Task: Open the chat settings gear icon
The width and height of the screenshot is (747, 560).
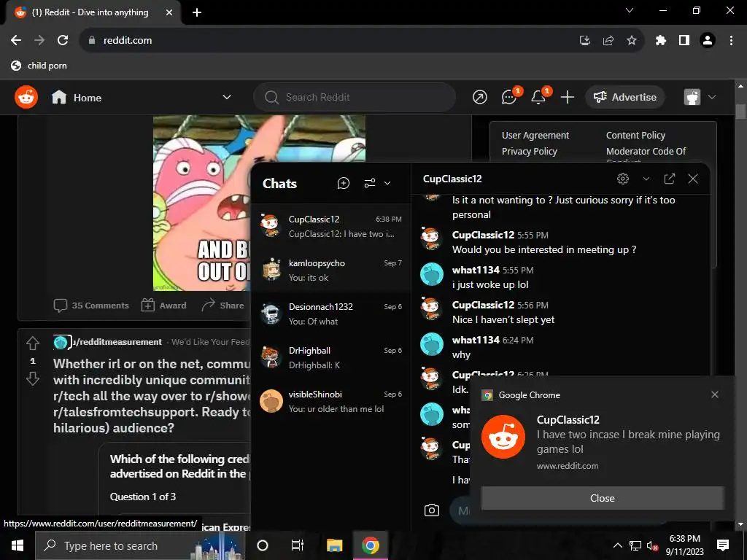Action: point(623,179)
